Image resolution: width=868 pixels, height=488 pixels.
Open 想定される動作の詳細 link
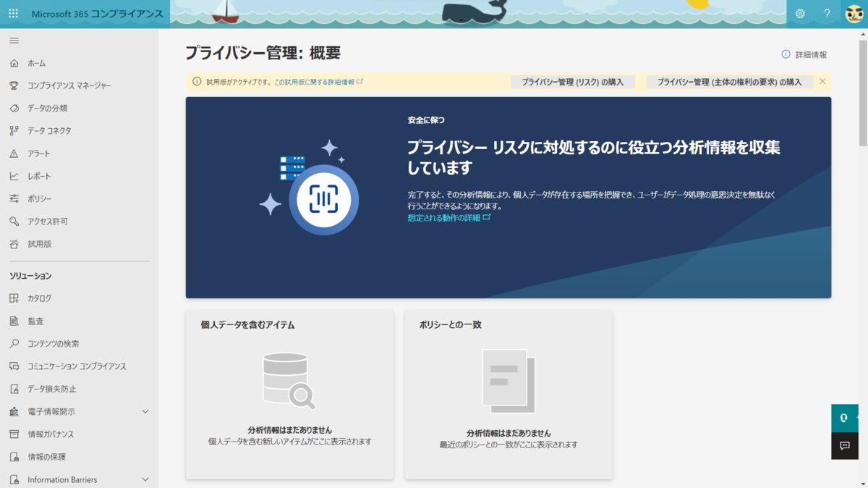click(448, 217)
